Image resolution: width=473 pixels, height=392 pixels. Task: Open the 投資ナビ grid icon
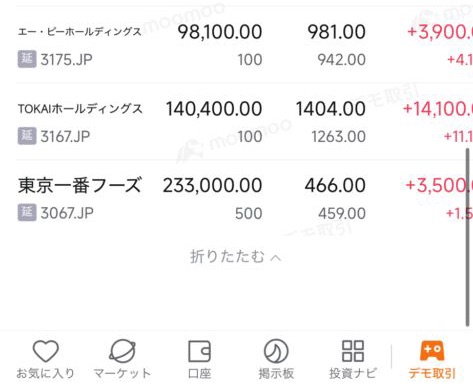tap(353, 351)
